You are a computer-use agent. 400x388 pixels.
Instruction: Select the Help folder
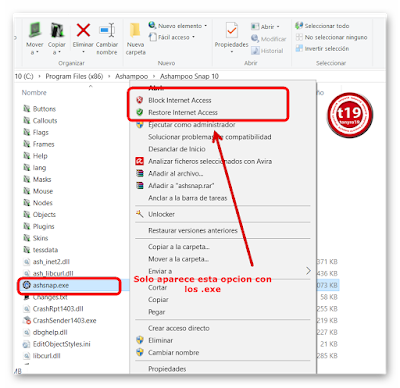pos(35,156)
